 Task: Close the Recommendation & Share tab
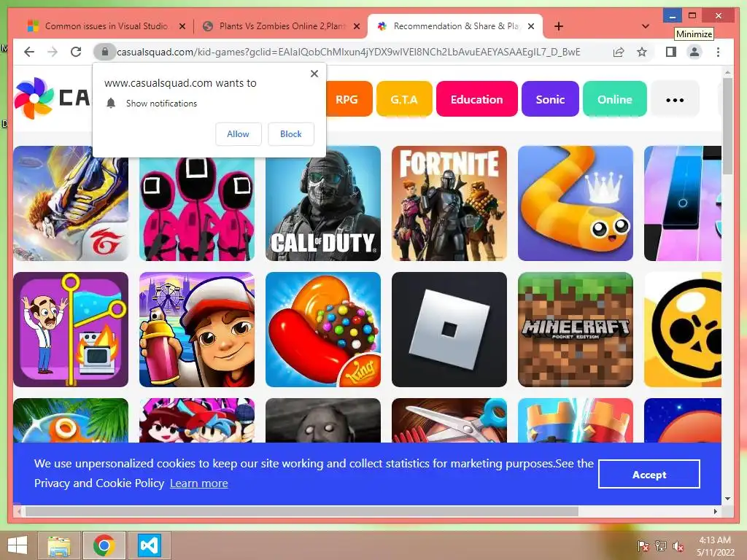pyautogui.click(x=531, y=26)
